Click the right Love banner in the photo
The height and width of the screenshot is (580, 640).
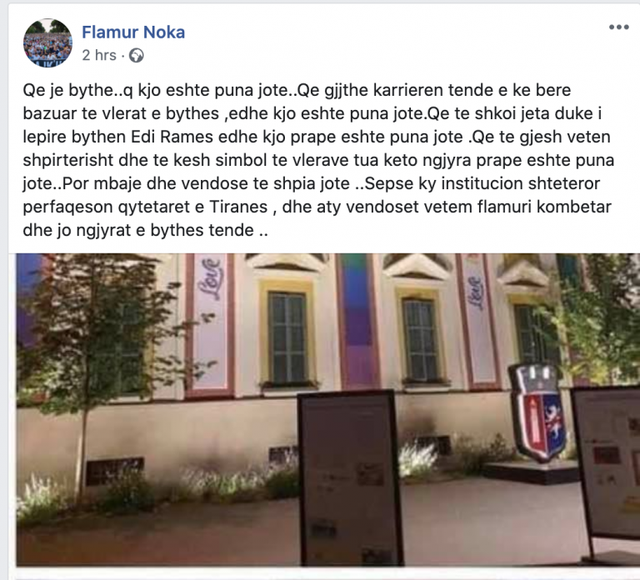(478, 320)
